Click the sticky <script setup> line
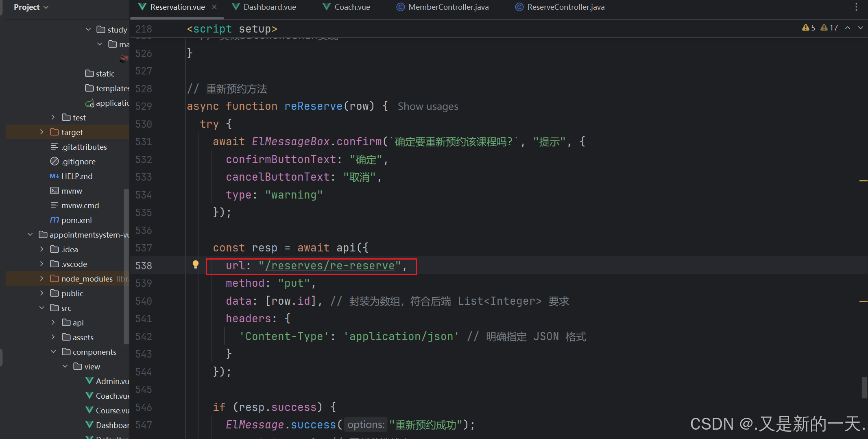The width and height of the screenshot is (868, 439). pos(232,29)
